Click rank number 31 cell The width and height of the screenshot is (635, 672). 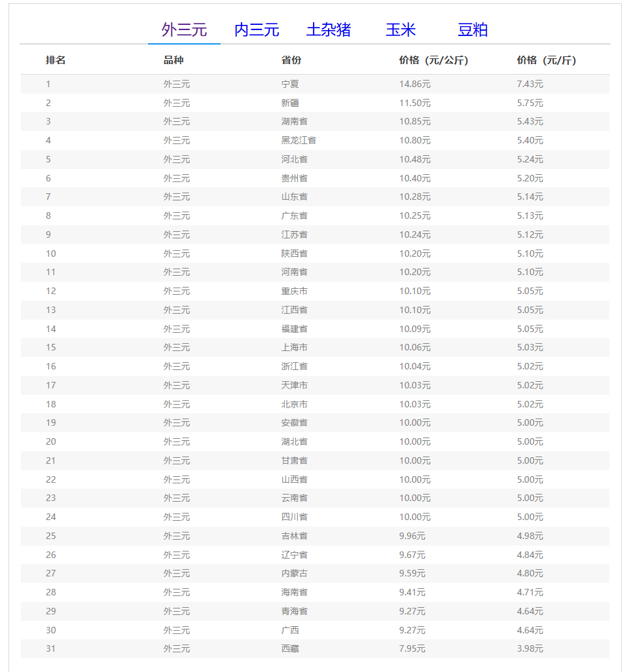pyautogui.click(x=51, y=648)
